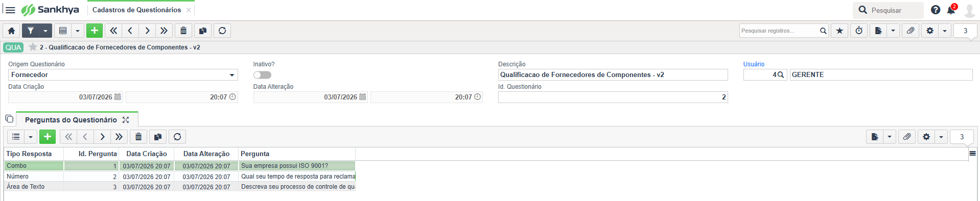Mark record as favorite with toolbar star
980x201 pixels.
839,31
